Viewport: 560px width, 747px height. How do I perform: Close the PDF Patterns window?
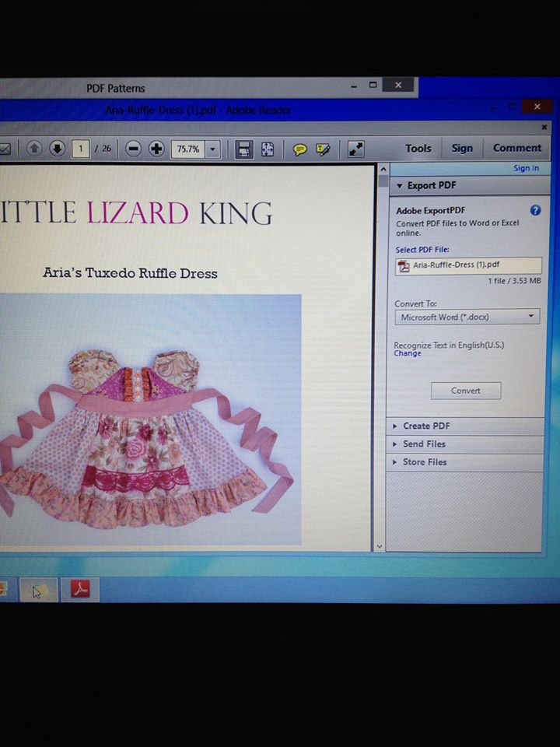click(x=398, y=86)
